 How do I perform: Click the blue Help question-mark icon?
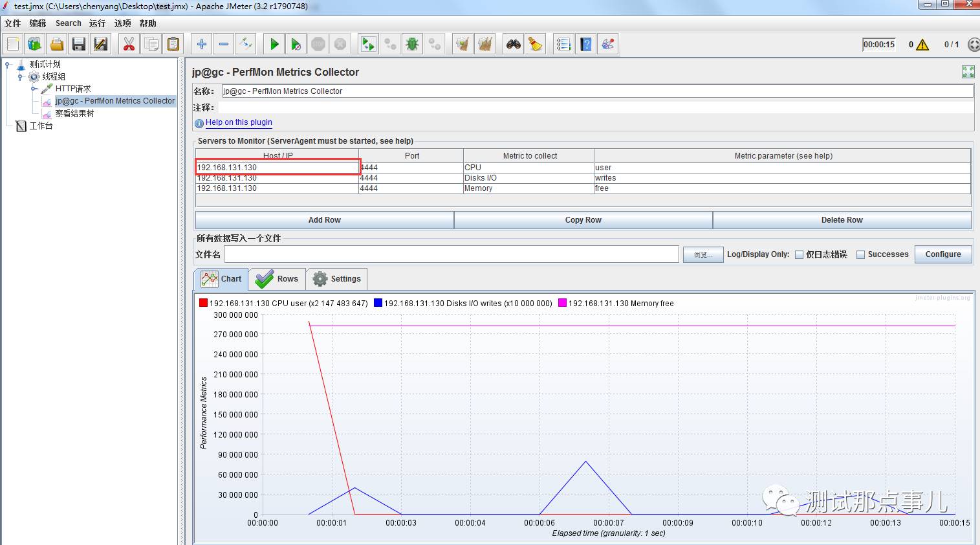[586, 44]
